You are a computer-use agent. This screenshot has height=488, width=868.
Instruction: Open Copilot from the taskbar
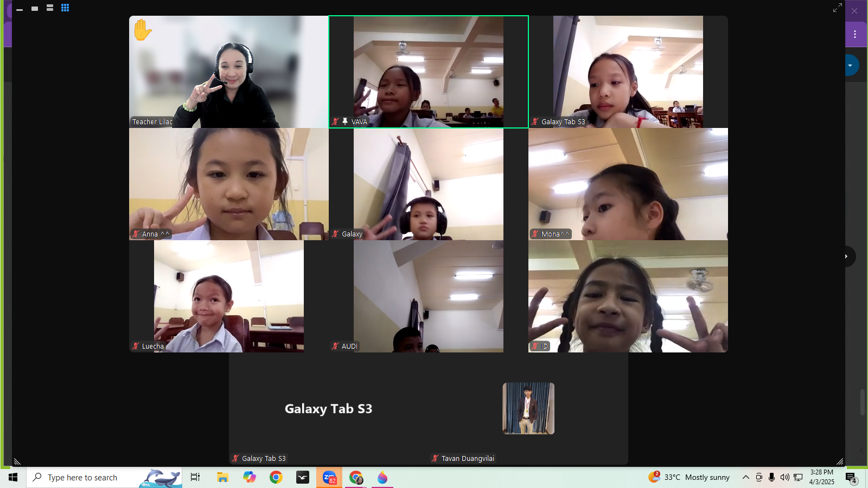pos(250,477)
